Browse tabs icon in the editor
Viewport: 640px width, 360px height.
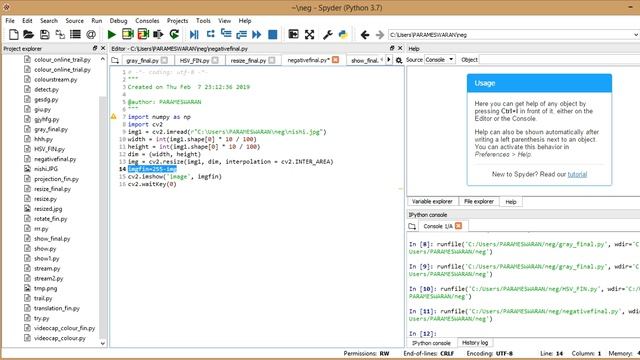click(115, 60)
